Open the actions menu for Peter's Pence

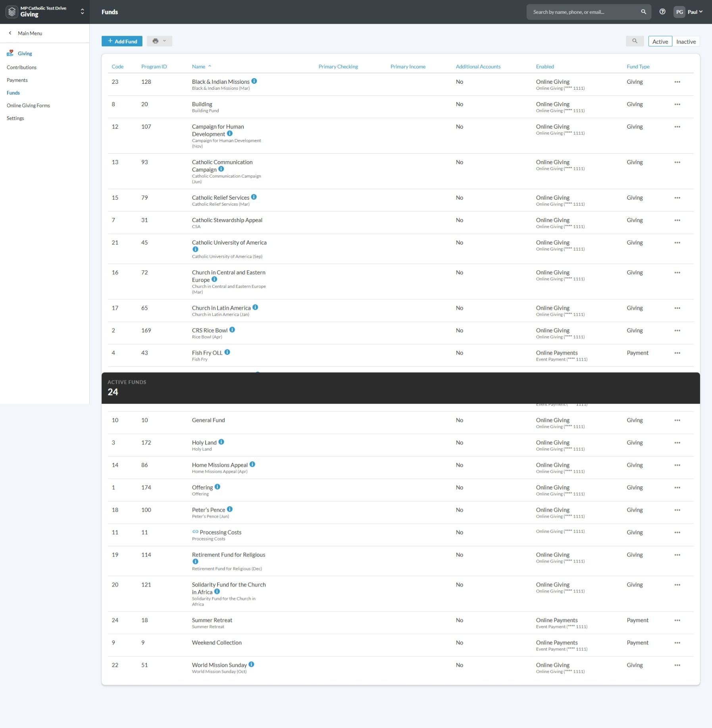[677, 510]
